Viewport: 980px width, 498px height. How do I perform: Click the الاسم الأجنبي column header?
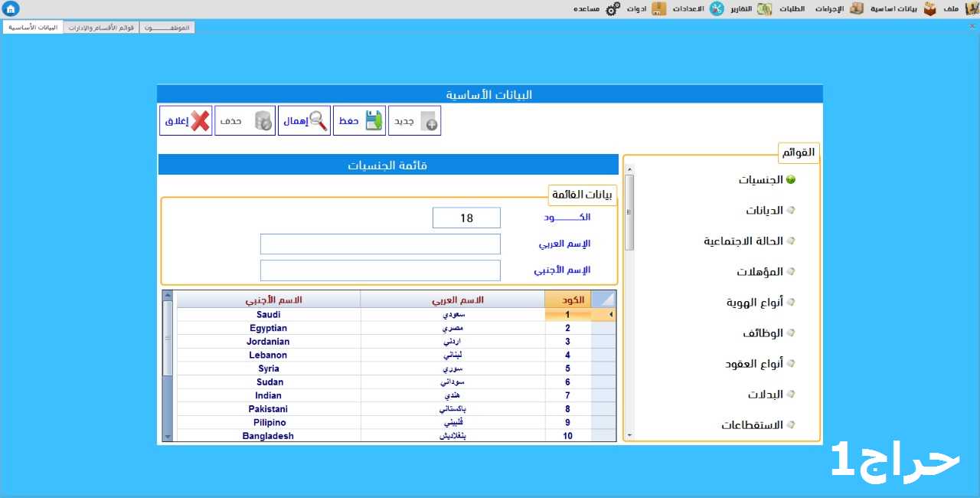click(269, 300)
